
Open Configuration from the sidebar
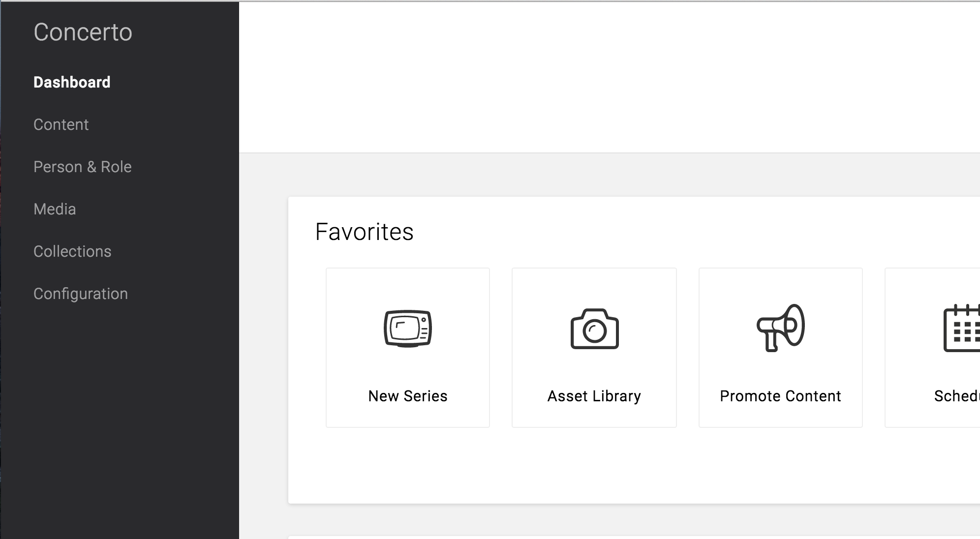pos(81,294)
